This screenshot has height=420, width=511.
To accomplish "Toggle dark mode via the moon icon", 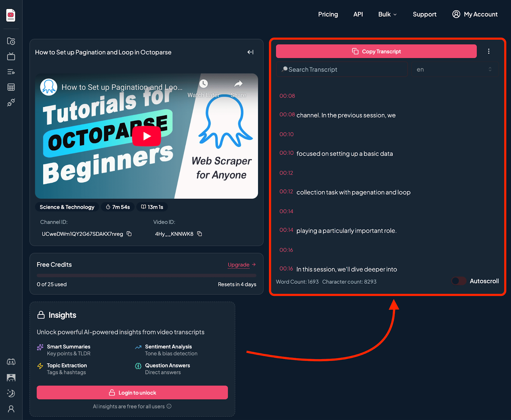I will 11,394.
